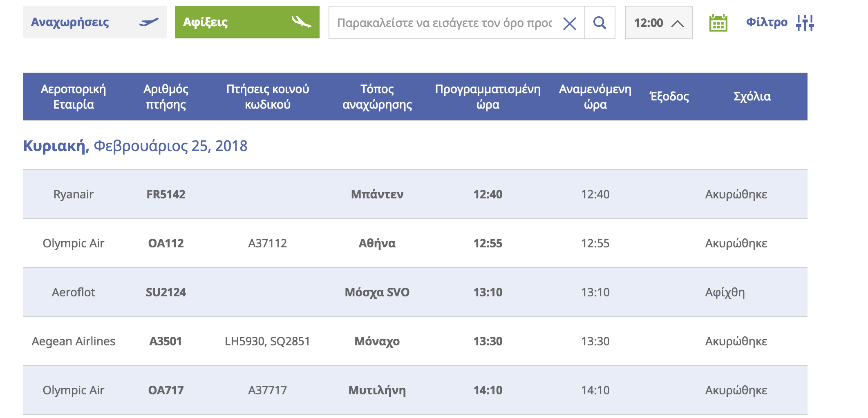The height and width of the screenshot is (418, 868).
Task: Sort by Προγραμματισμένη ώρα column header
Action: [x=488, y=96]
